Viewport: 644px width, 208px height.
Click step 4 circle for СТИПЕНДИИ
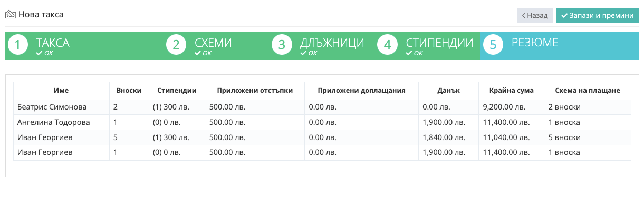pyautogui.click(x=387, y=45)
